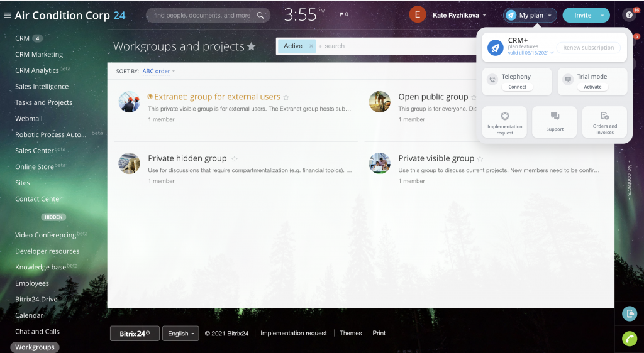Image resolution: width=644 pixels, height=353 pixels.
Task: Click the Support chat icon
Action: tap(555, 117)
